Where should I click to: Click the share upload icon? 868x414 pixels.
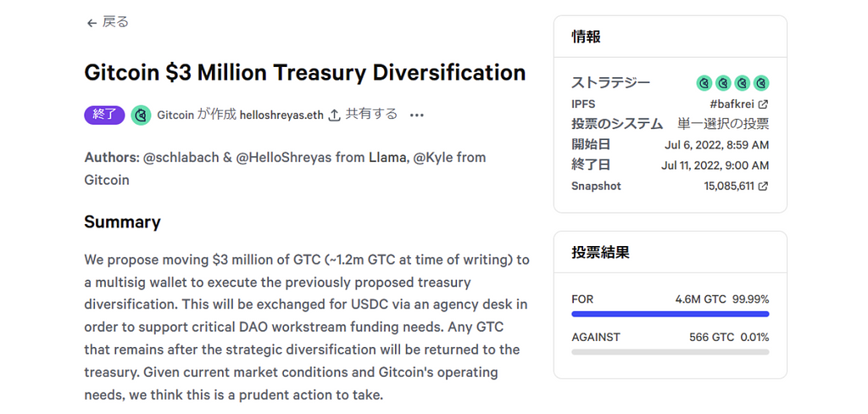(x=335, y=115)
